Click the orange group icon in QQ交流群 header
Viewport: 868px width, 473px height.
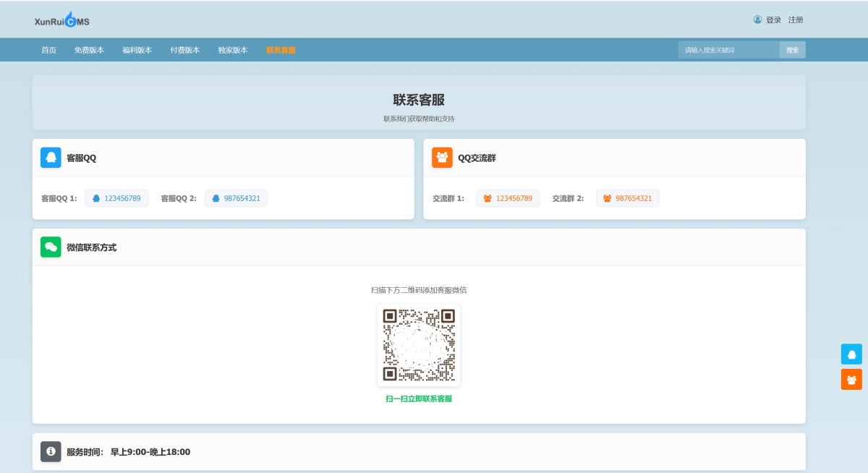442,158
